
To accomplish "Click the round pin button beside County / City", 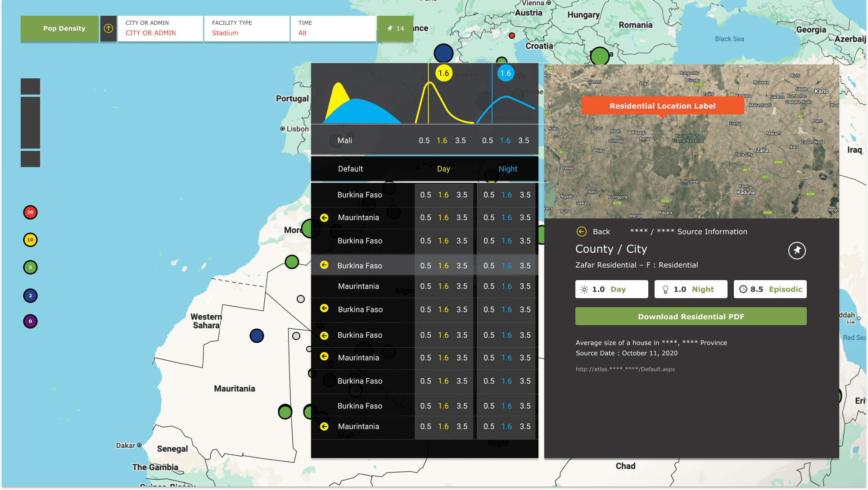I will (797, 250).
